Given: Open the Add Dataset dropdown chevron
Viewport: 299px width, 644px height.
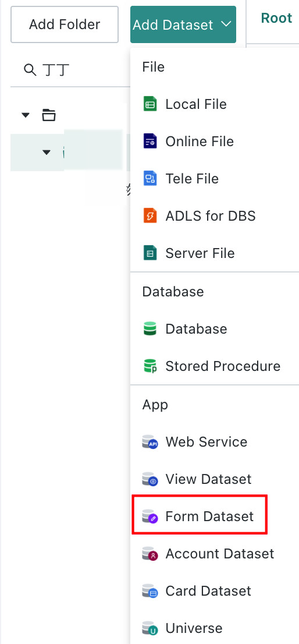Looking at the screenshot, I should 226,24.
